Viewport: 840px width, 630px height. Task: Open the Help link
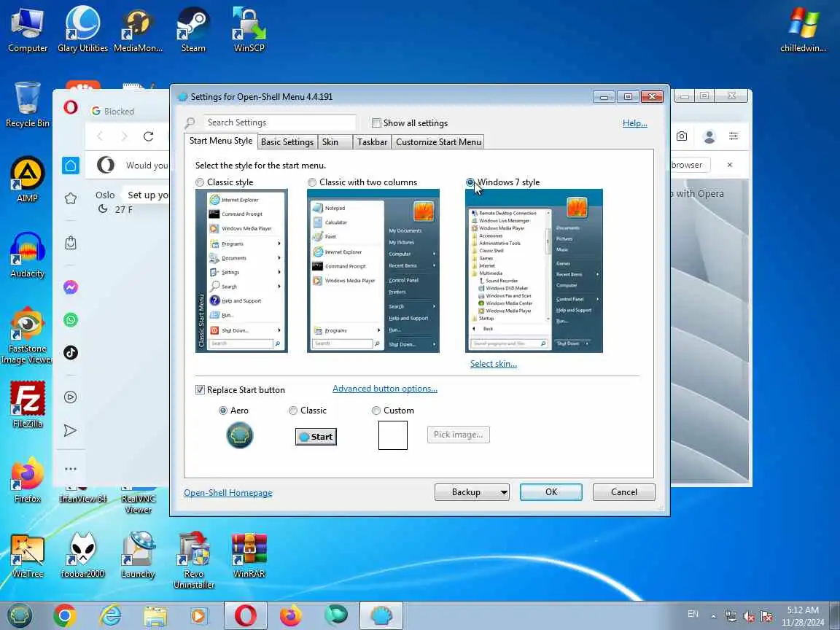(635, 123)
